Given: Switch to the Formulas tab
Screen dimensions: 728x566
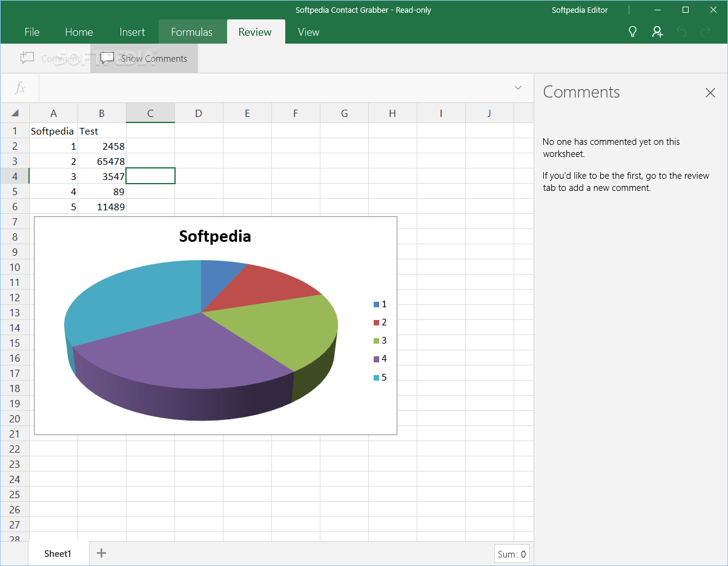Looking at the screenshot, I should [x=192, y=32].
